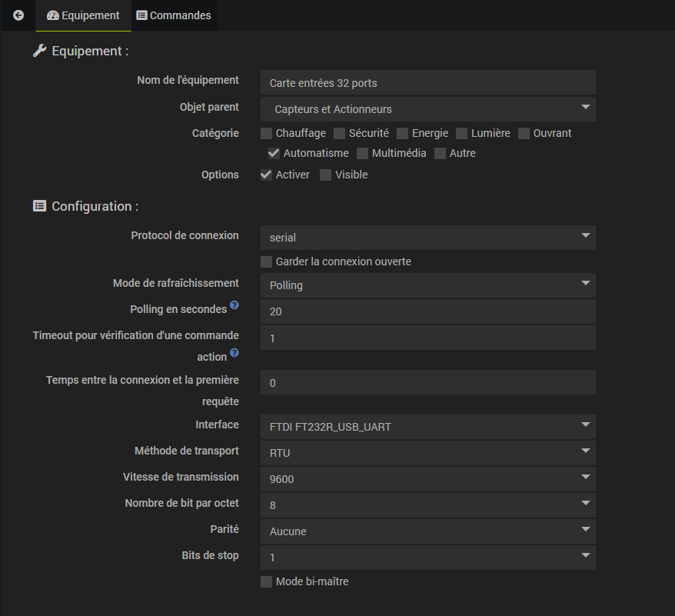Click the Polling en secondes input
The image size is (675, 616).
(428, 311)
